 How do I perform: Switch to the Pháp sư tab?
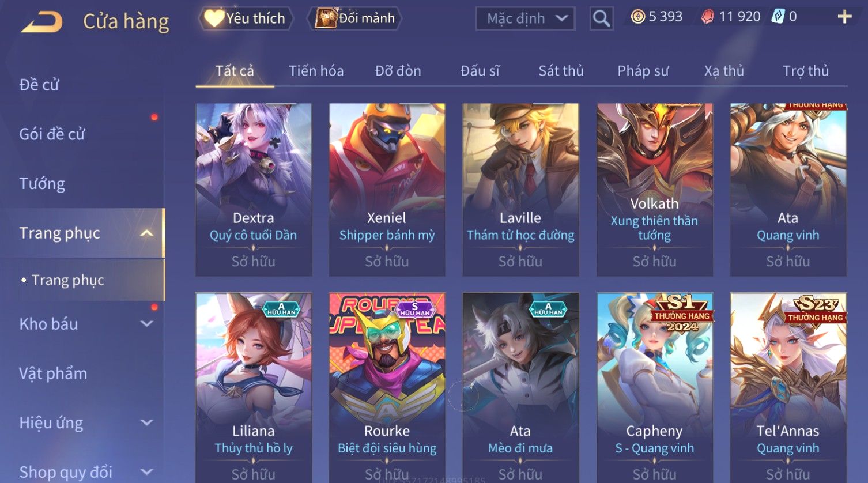pyautogui.click(x=643, y=71)
